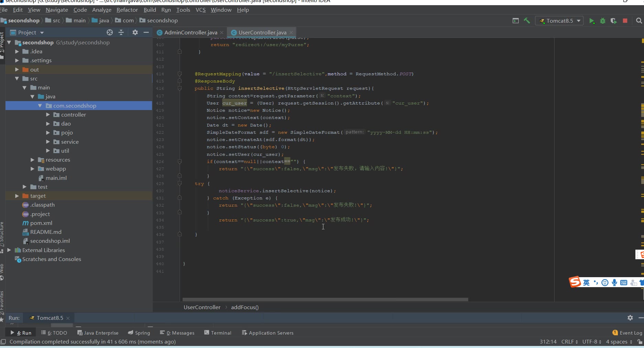Open Run panel settings gear
Screen dimensions: 644x348
click(x=630, y=318)
